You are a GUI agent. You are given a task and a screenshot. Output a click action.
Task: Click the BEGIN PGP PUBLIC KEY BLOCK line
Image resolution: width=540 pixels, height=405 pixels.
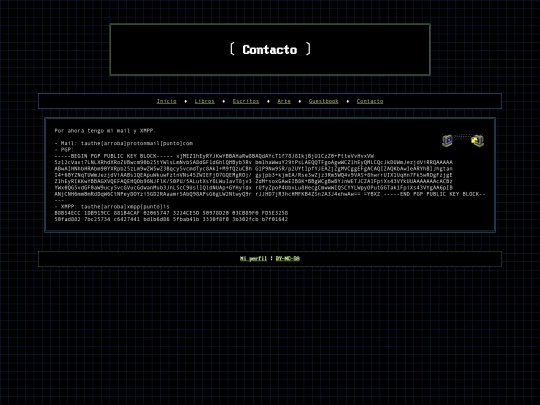(x=214, y=156)
